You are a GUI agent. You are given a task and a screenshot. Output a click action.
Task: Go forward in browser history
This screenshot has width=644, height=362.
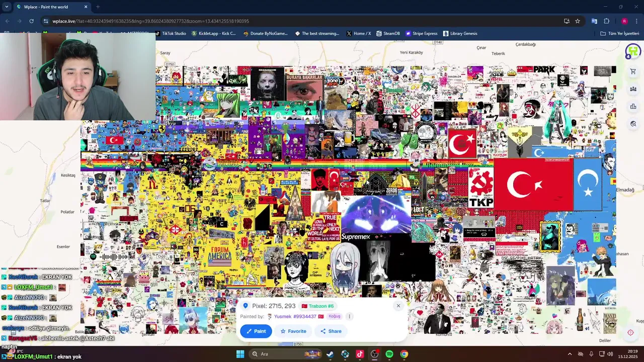tap(19, 21)
